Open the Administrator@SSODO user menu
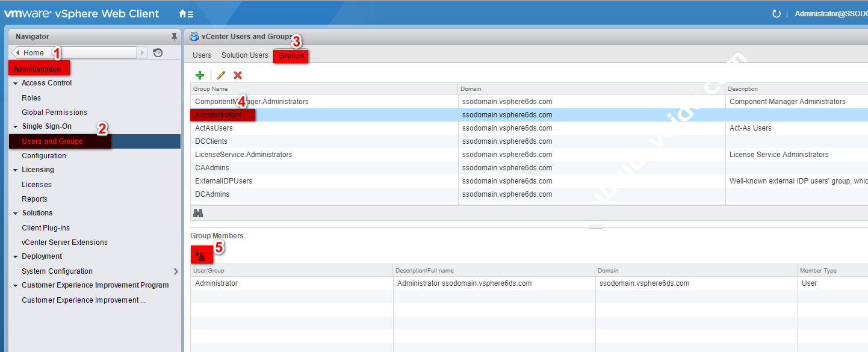Viewport: 868px width, 352px height. [x=831, y=14]
